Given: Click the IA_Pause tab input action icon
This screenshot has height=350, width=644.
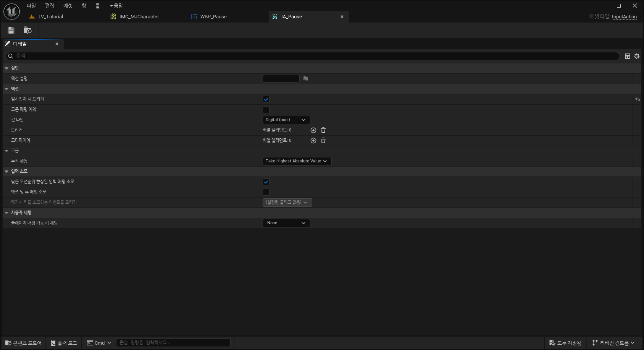Looking at the screenshot, I should coord(275,16).
